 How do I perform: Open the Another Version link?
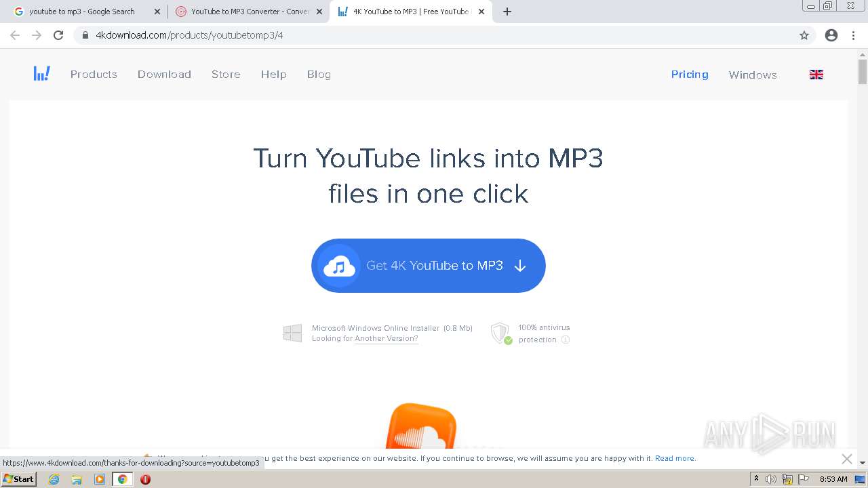(x=386, y=339)
